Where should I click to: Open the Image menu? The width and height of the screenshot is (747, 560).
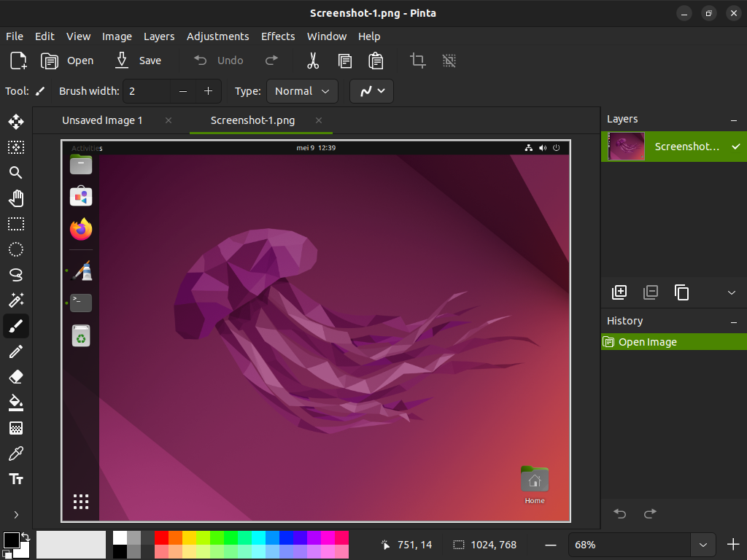pyautogui.click(x=117, y=36)
